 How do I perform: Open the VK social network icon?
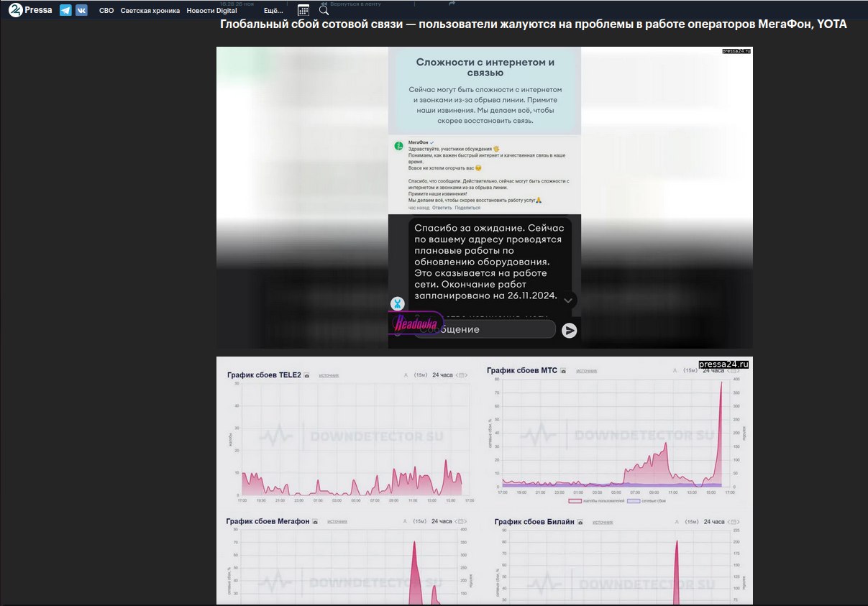(81, 10)
